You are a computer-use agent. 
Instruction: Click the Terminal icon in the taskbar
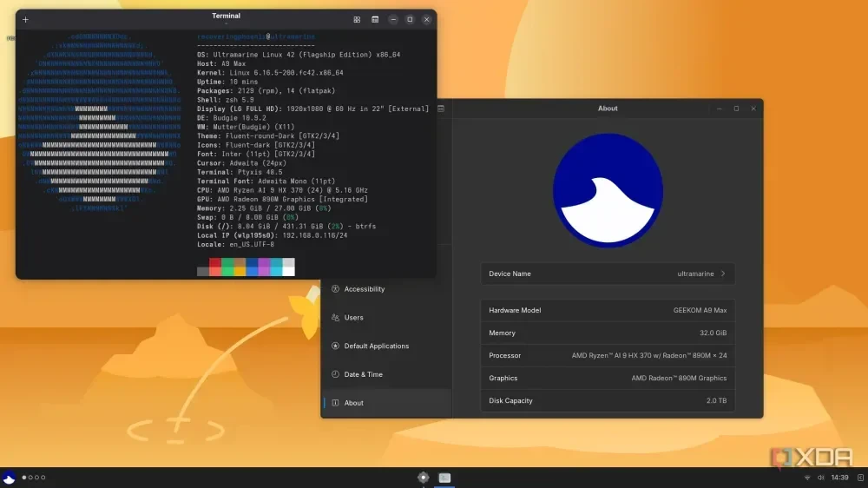pyautogui.click(x=444, y=478)
